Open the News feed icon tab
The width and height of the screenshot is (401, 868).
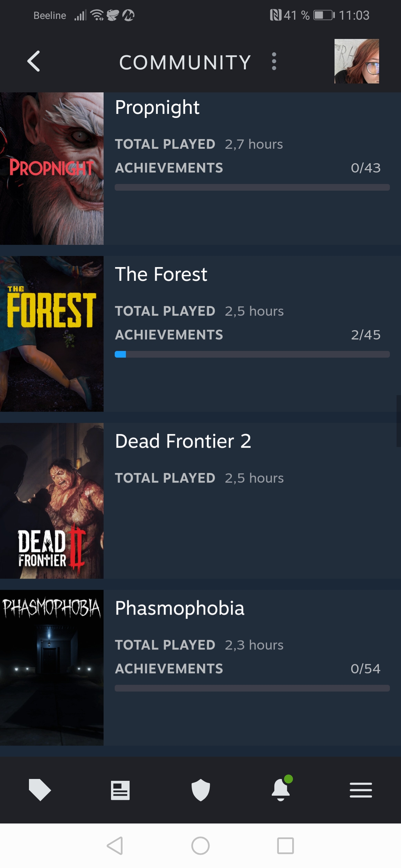click(x=120, y=790)
